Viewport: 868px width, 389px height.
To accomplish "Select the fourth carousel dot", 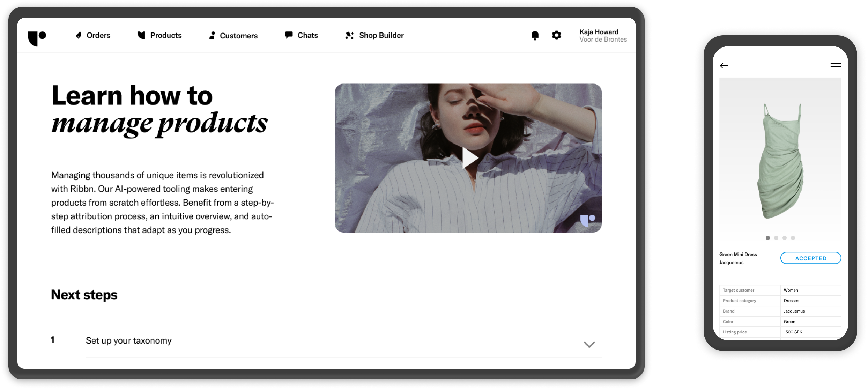I will (x=793, y=238).
